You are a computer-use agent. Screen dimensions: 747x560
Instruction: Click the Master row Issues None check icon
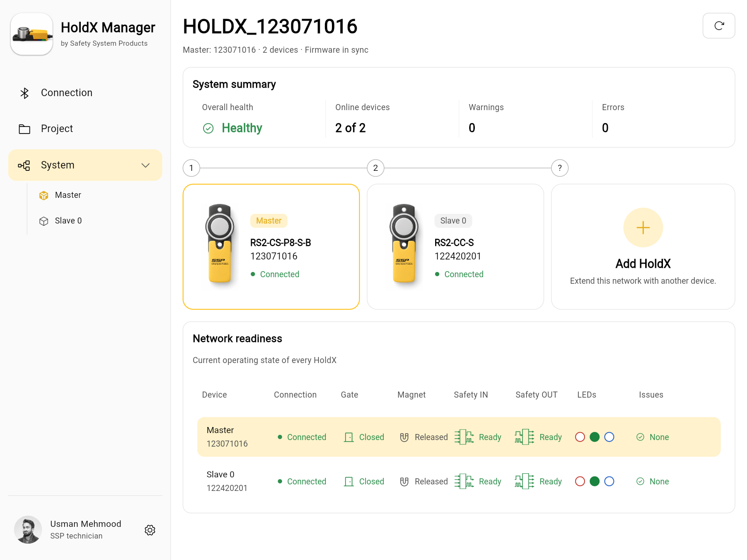[x=641, y=437]
